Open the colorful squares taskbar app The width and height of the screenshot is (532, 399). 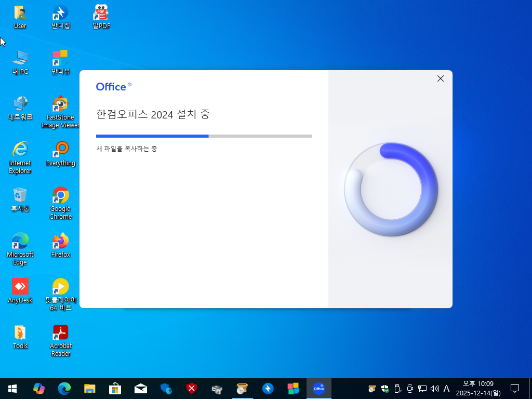293,389
